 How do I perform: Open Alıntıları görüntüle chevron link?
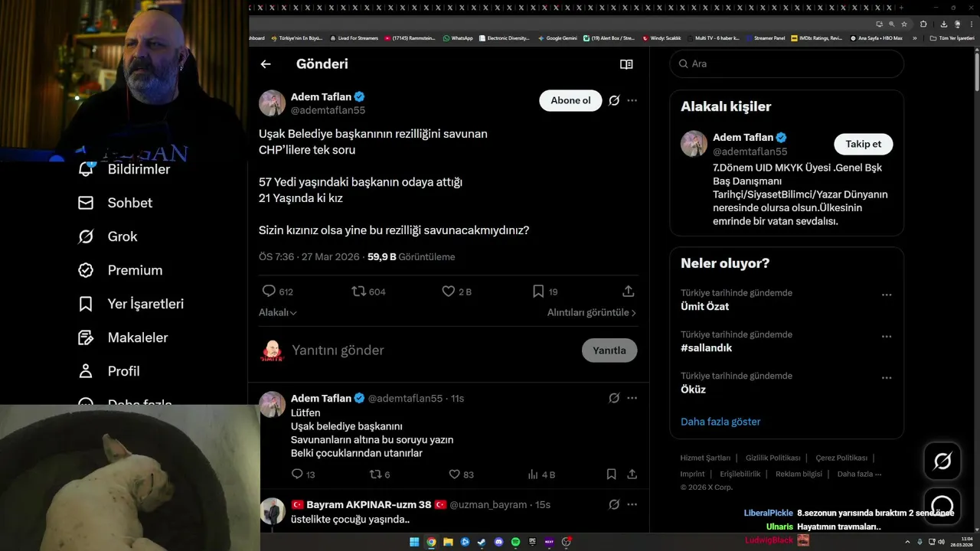pyautogui.click(x=592, y=312)
